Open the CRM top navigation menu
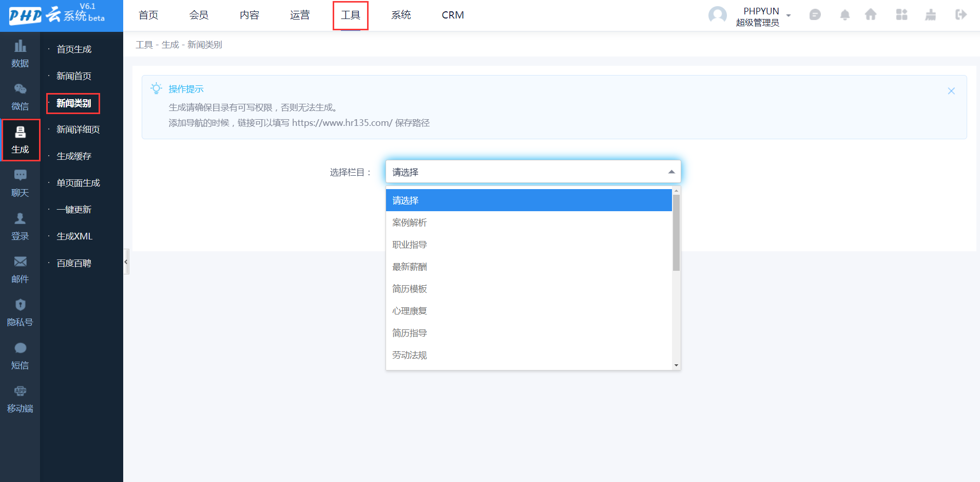 pos(453,15)
